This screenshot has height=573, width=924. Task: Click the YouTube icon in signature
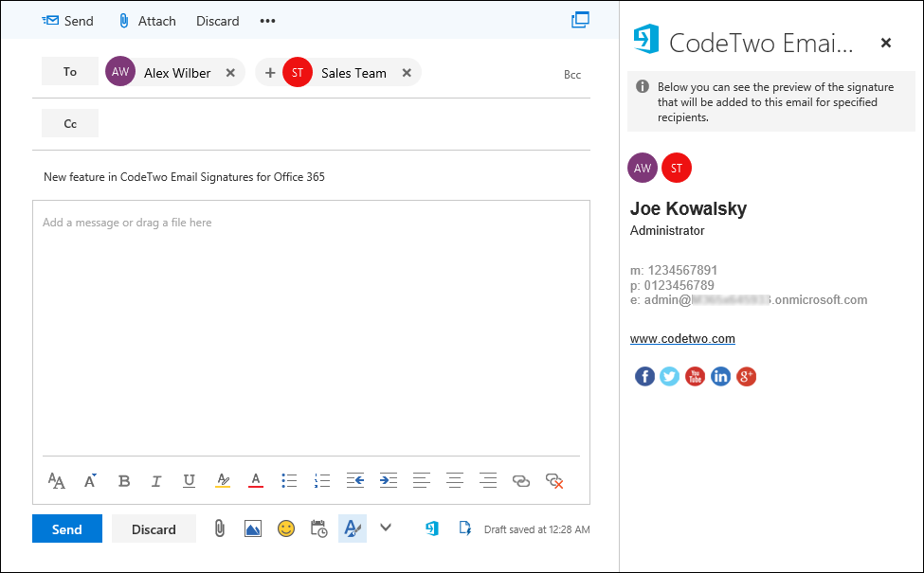pyautogui.click(x=696, y=376)
